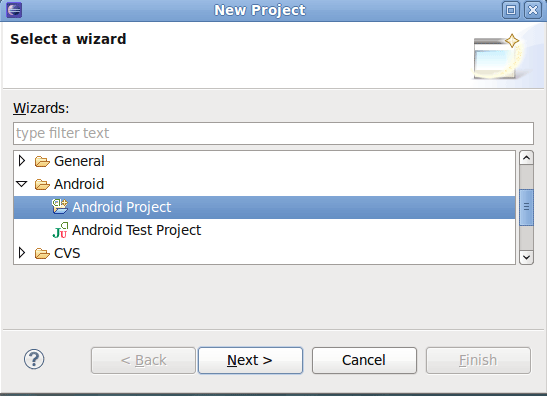Screen dimensions: 547x396
Task: Click the Android folder icon
Action: pyautogui.click(x=42, y=185)
